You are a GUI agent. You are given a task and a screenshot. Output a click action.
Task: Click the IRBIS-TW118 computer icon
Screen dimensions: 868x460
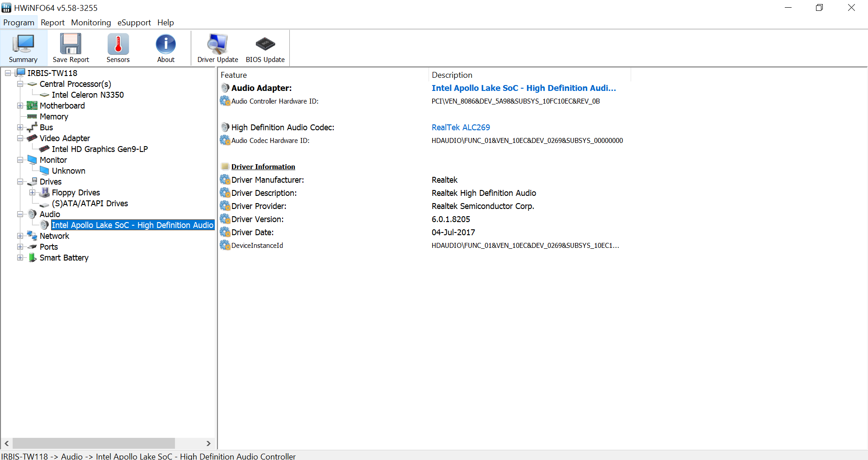pos(20,73)
